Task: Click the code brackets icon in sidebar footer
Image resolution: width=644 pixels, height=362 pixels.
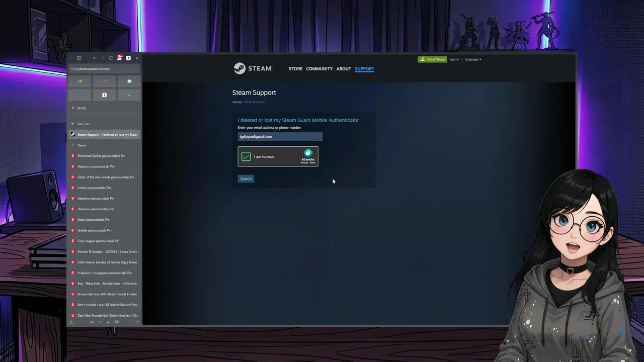Action: coord(100,322)
